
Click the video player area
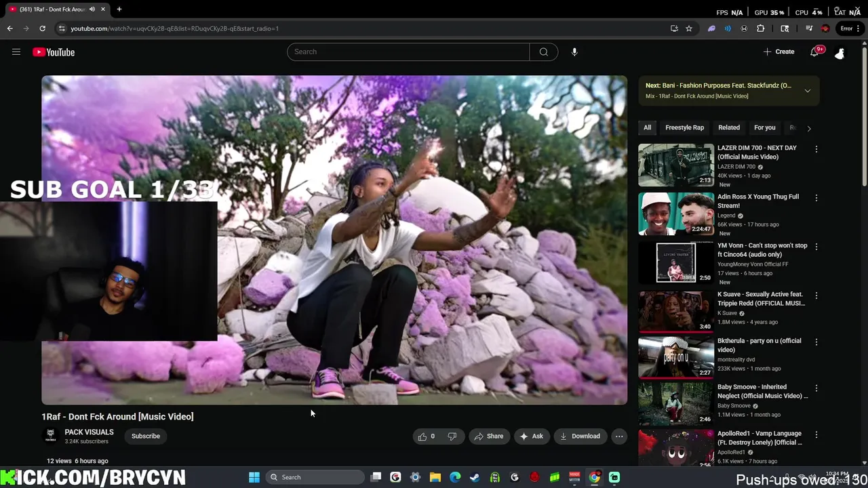tap(334, 240)
